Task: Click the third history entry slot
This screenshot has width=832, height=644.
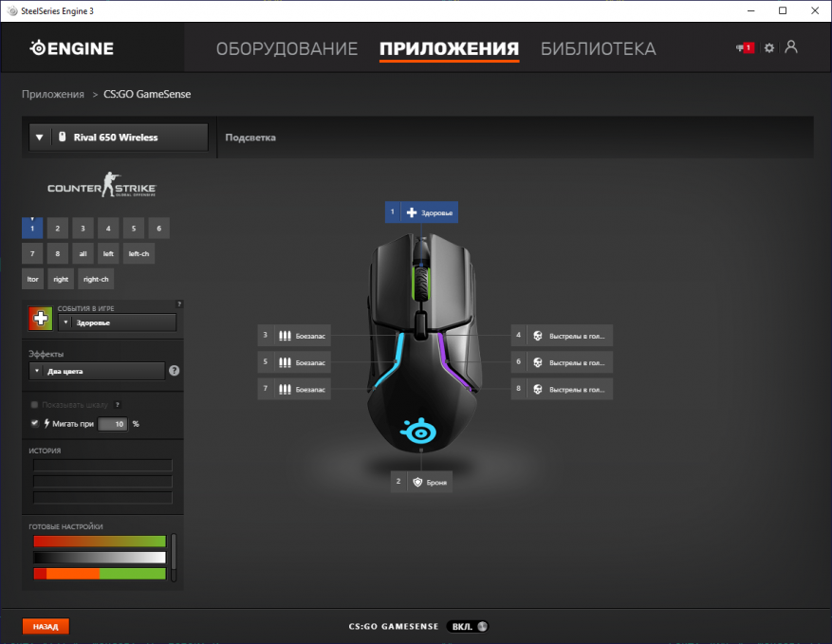Action: pos(103,497)
